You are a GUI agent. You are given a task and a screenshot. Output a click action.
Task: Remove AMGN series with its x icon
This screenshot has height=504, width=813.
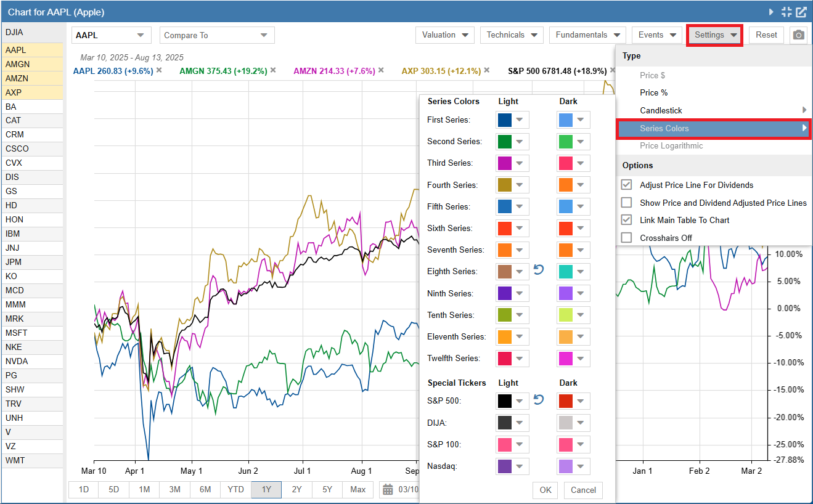point(273,70)
